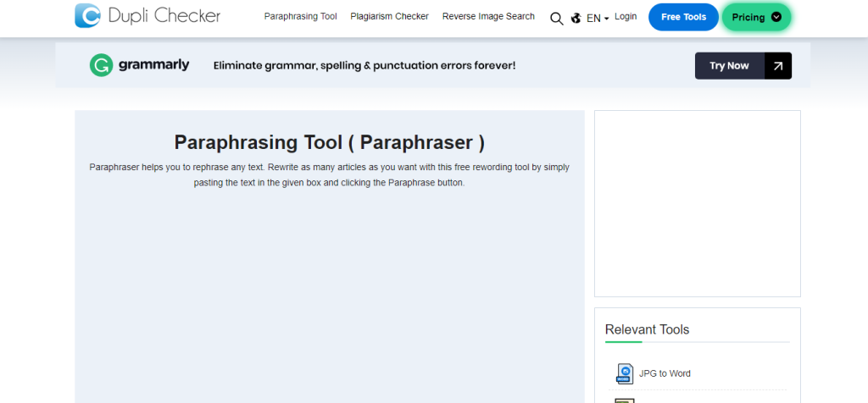Expand the EN language dropdown

tap(598, 19)
